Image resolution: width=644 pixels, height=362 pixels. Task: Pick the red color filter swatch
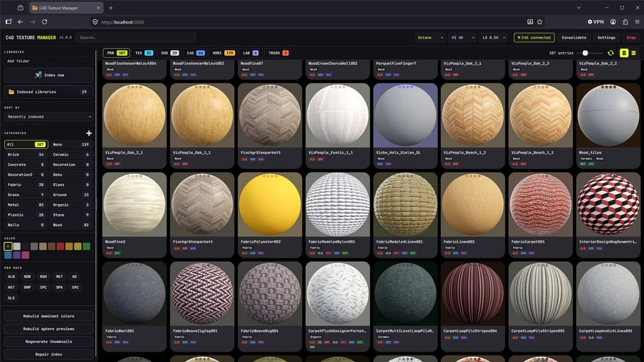pos(60,246)
